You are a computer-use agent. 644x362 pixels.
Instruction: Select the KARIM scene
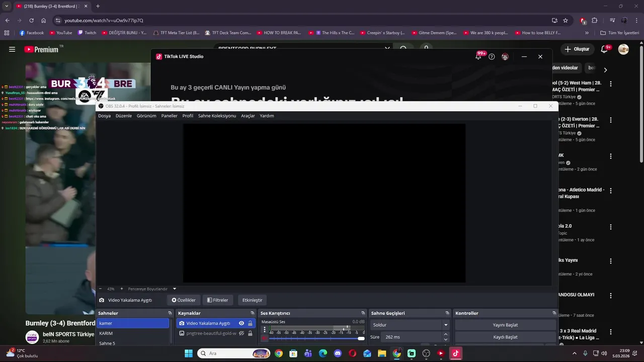coord(133,333)
